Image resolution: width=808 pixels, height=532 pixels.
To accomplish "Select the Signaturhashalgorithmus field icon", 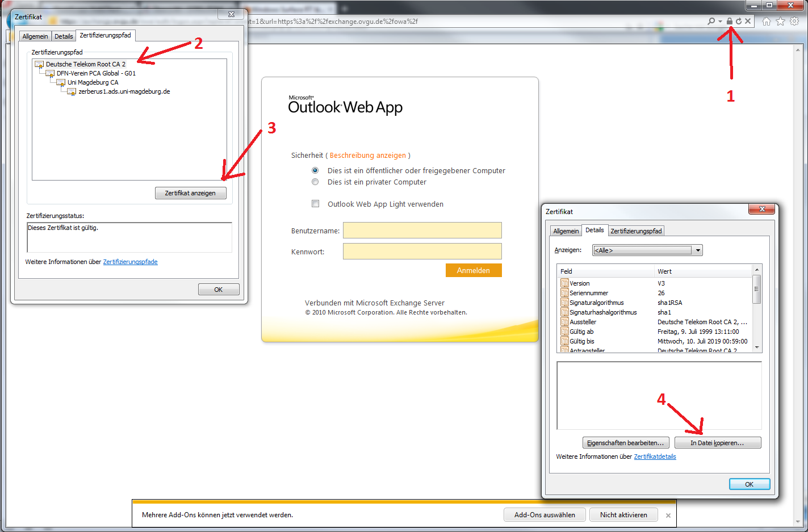I will tap(564, 312).
